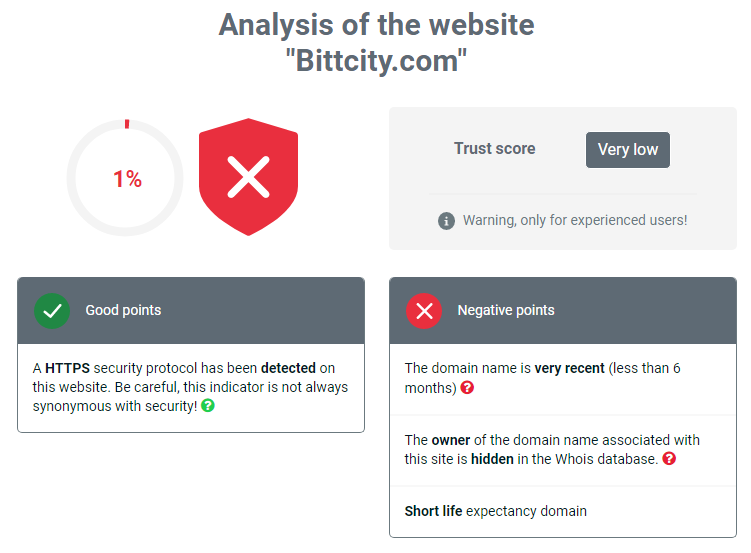
Task: Open the red help icon after Whois text
Action: (669, 459)
